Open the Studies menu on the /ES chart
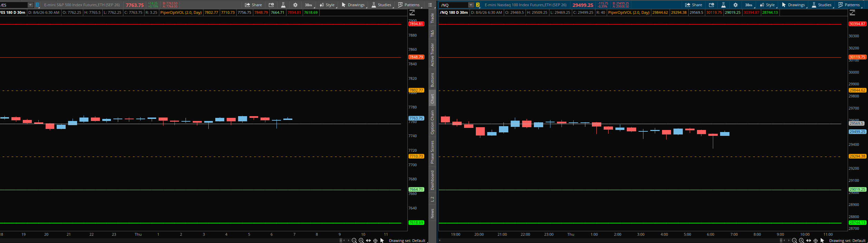Screen dimensions: 868x243 381,5
